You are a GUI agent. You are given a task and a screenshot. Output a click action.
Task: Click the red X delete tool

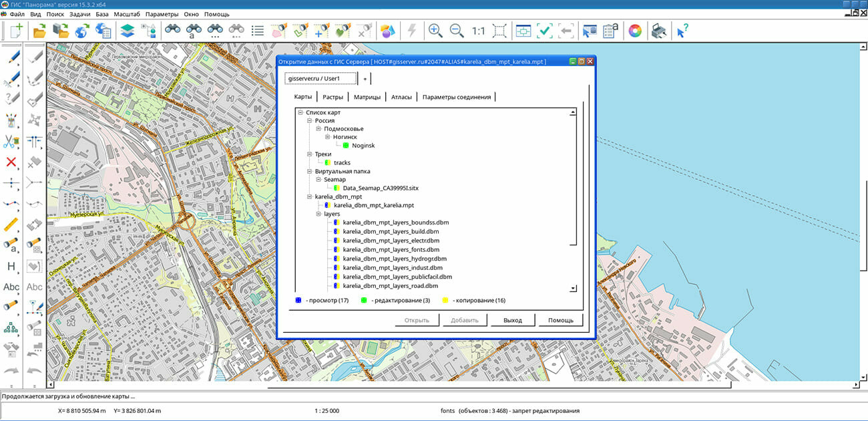(11, 162)
